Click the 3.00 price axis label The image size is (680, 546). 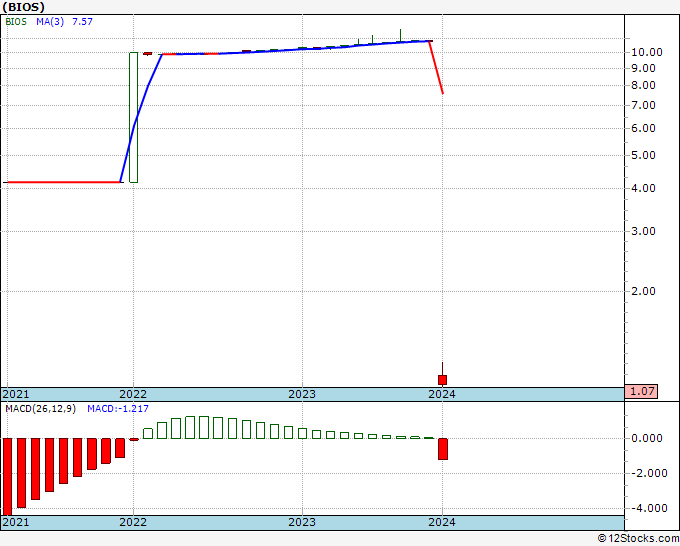coord(643,231)
